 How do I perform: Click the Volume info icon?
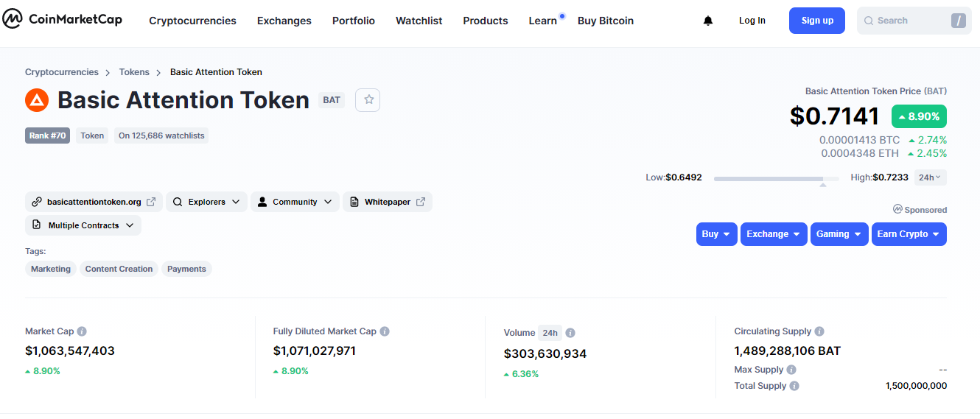click(x=570, y=333)
